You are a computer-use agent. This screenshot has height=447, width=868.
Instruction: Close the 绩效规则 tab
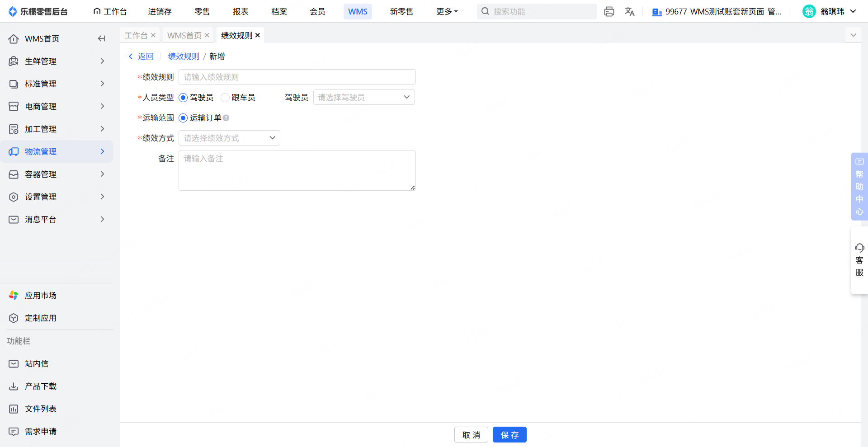tap(258, 35)
